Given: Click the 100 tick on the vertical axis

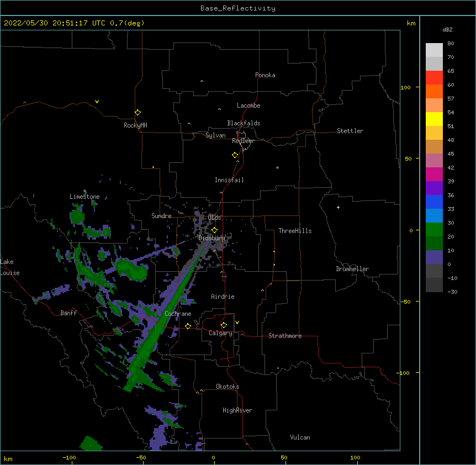Looking at the screenshot, I should click(405, 87).
